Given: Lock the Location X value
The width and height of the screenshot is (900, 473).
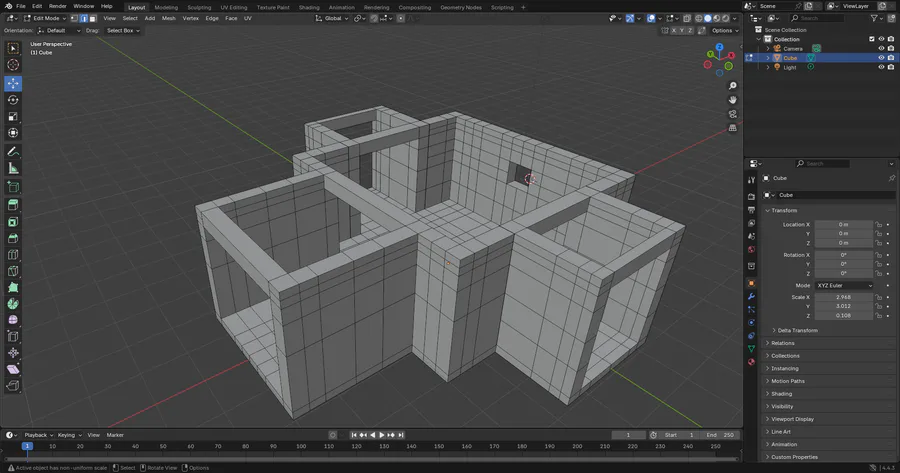Looking at the screenshot, I should coord(878,224).
